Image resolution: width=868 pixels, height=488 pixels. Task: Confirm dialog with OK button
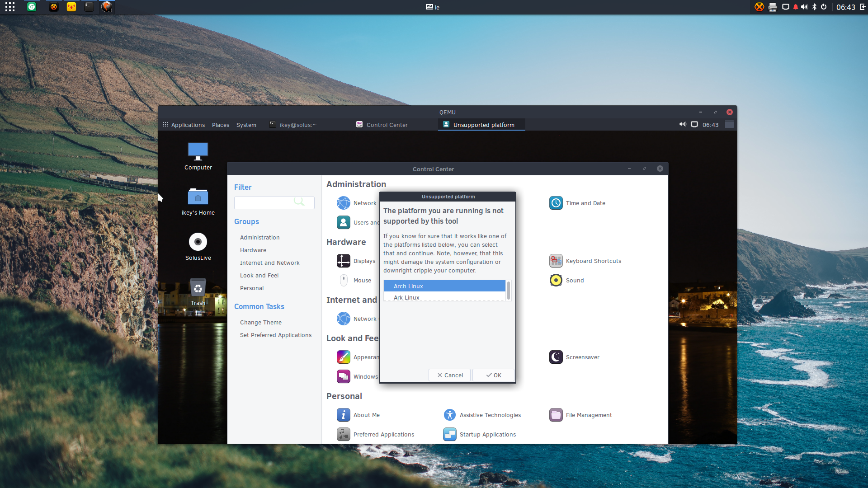[494, 375]
